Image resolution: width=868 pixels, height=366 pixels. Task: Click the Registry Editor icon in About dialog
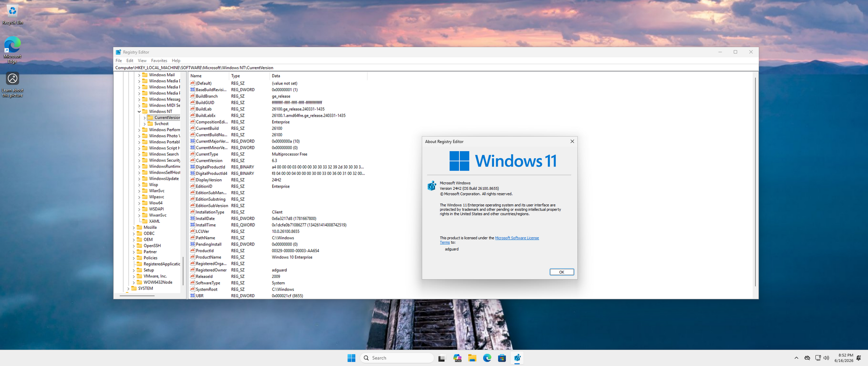(432, 186)
